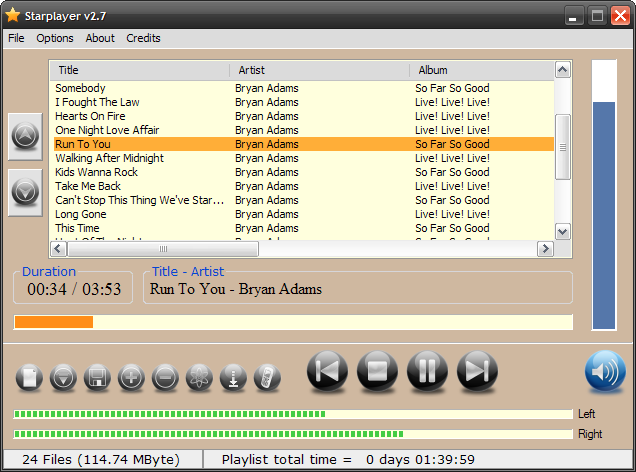636x472 pixels.
Task: Stop playback
Action: pyautogui.click(x=377, y=372)
